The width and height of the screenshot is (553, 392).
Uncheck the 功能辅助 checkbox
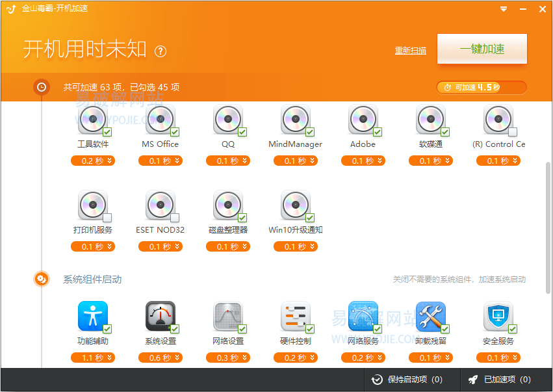click(107, 329)
